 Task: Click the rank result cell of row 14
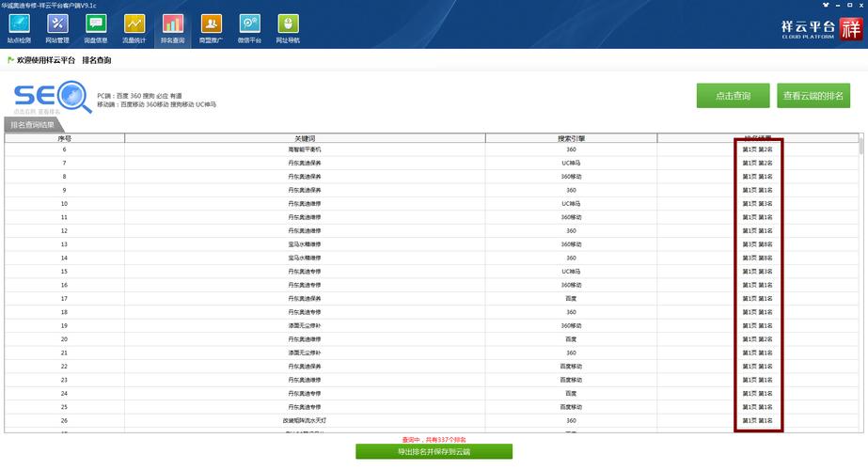[x=758, y=258]
